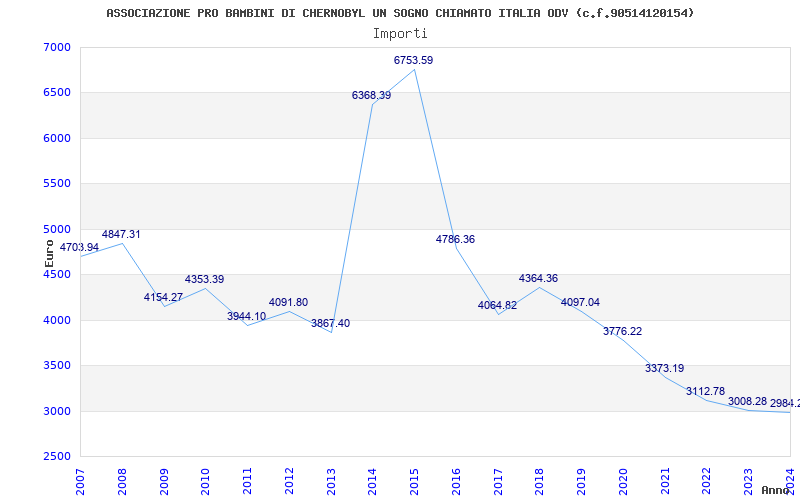Click the 4847.31 data label
The width and height of the screenshot is (800, 500).
click(121, 235)
